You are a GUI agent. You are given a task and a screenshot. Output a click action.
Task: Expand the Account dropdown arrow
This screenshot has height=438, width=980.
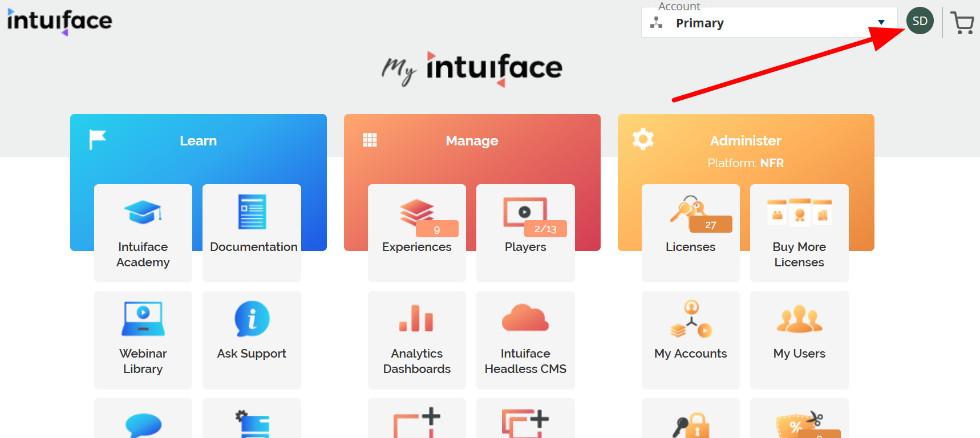coord(881,23)
